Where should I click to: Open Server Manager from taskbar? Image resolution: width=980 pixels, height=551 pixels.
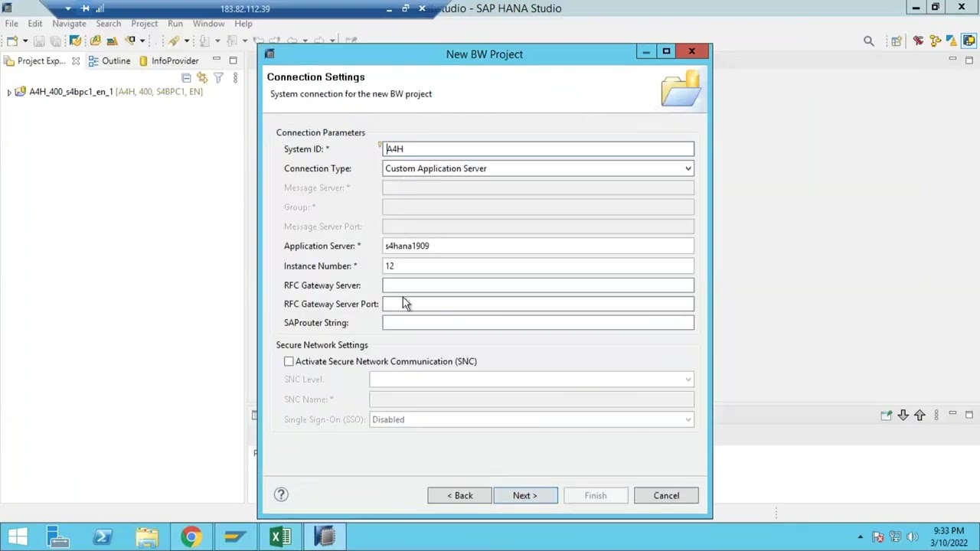(x=57, y=536)
